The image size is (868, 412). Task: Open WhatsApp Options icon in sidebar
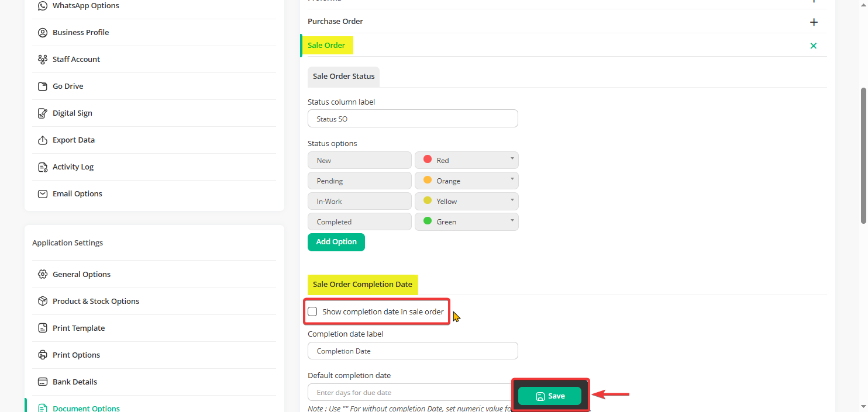click(42, 6)
